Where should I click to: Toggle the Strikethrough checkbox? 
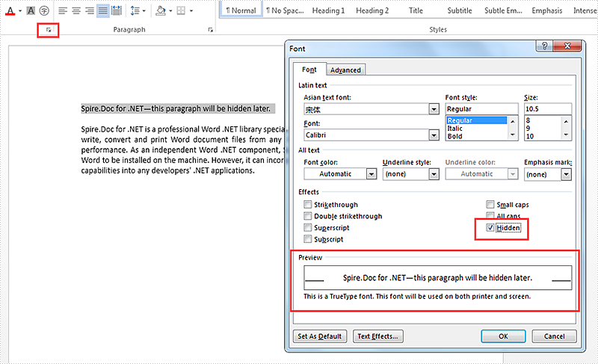(308, 205)
